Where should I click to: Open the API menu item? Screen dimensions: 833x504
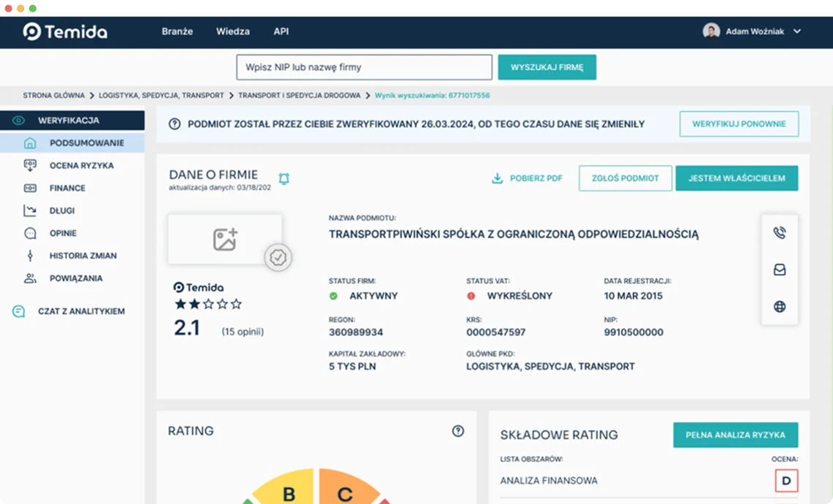(x=281, y=31)
